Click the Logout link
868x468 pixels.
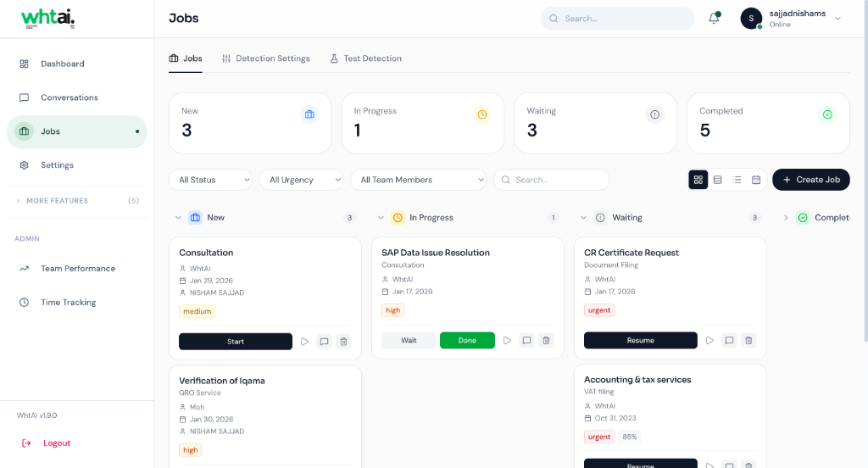pos(46,443)
